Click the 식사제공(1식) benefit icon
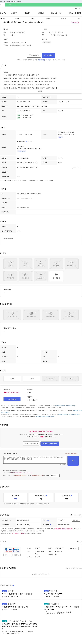This screenshot has width=82, height=644. click(x=56, y=276)
